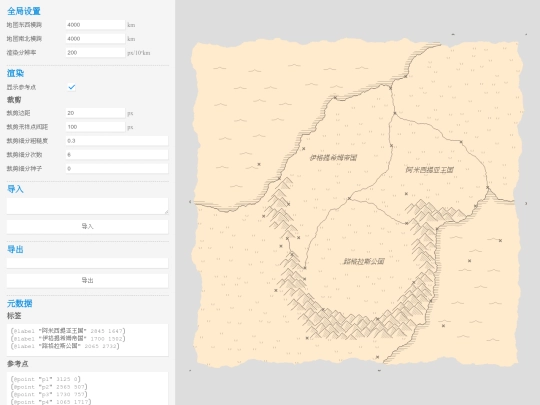The height and width of the screenshot is (405, 540).
Task: Edit the 裁剪细分次数 field showing 6
Action: point(117,155)
